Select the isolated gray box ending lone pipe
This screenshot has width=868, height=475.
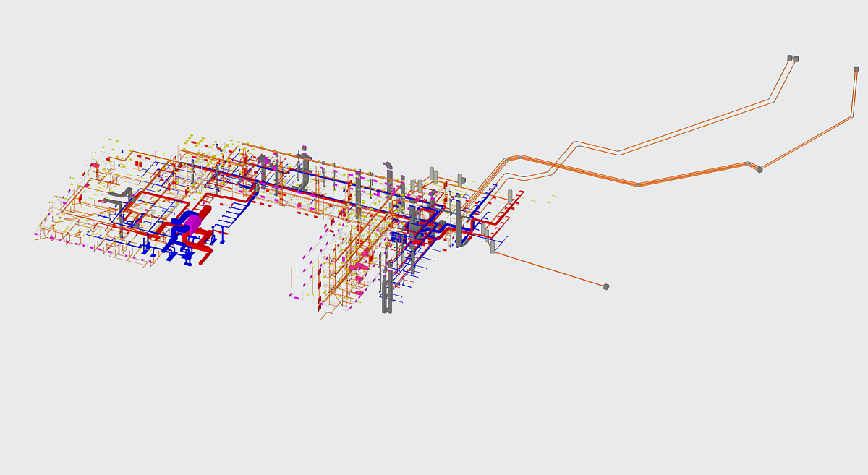(606, 287)
